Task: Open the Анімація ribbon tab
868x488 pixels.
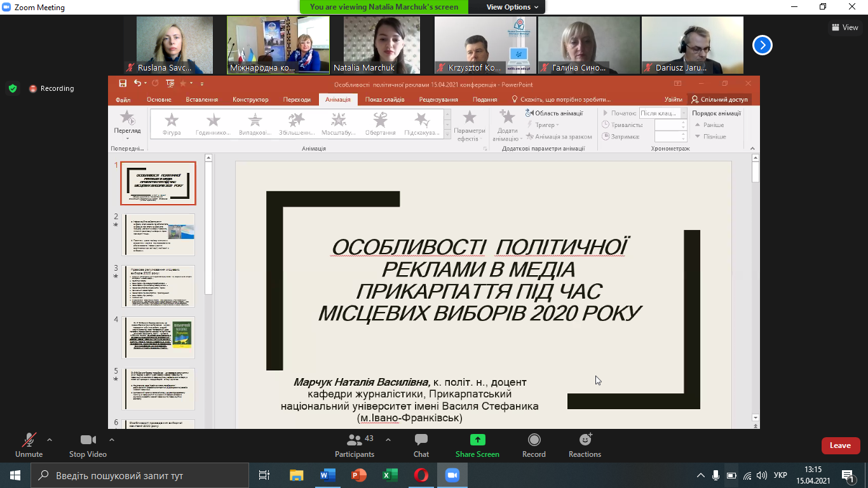Action: point(337,100)
